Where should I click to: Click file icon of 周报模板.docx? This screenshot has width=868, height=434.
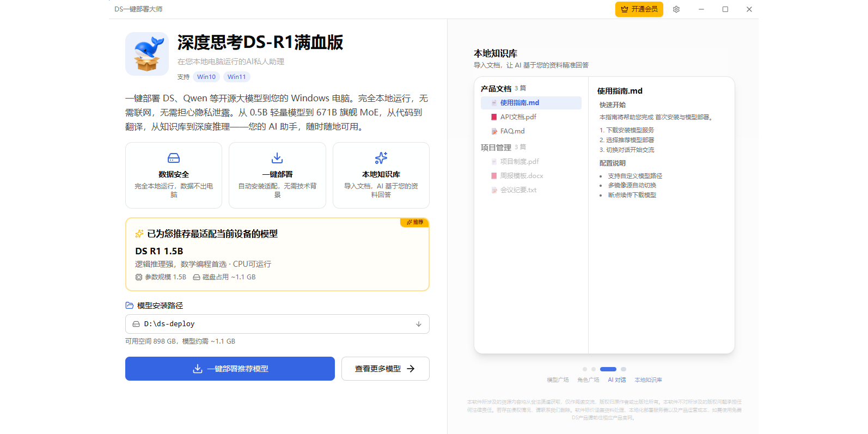(494, 176)
